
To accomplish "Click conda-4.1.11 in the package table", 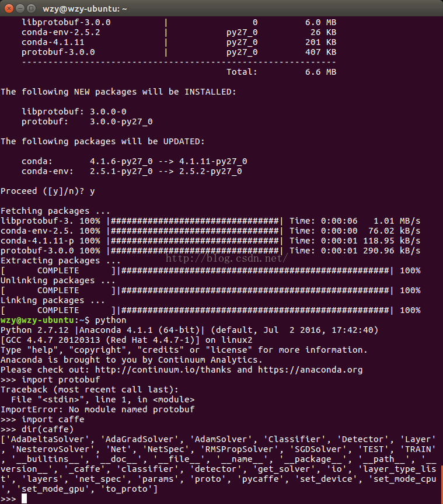I will [x=53, y=42].
